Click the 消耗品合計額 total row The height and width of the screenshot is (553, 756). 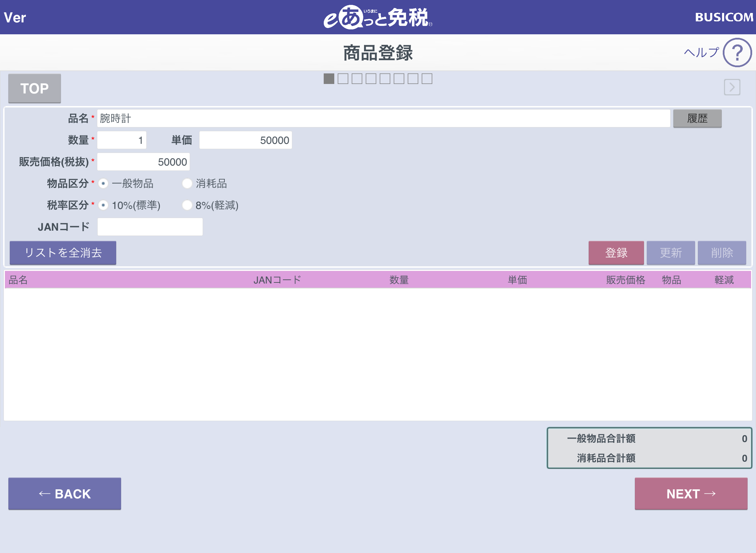coord(650,458)
